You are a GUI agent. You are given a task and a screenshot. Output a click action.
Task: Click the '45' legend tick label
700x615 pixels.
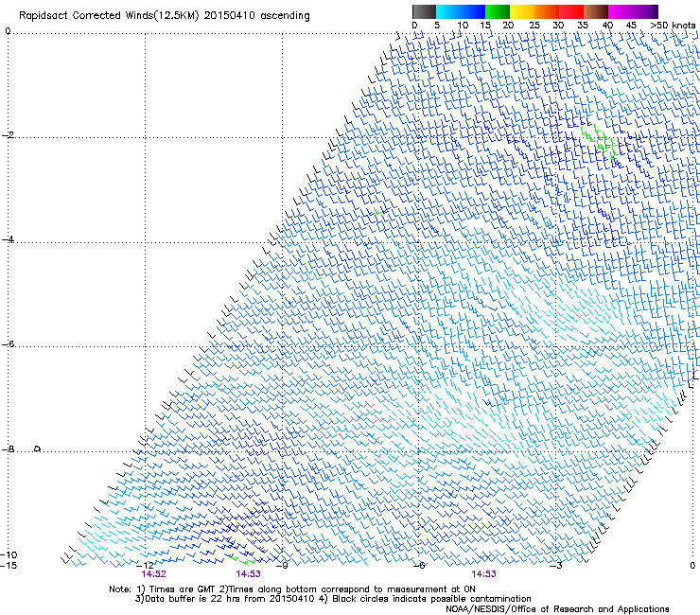point(631,26)
